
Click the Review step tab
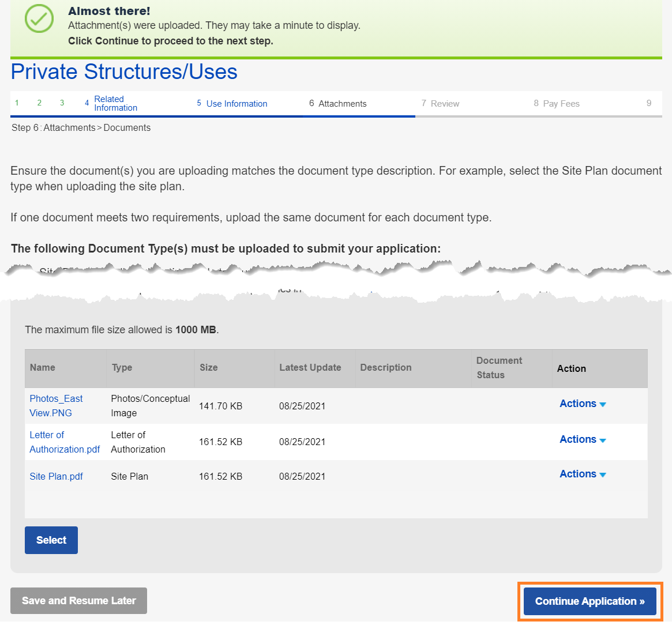[445, 104]
